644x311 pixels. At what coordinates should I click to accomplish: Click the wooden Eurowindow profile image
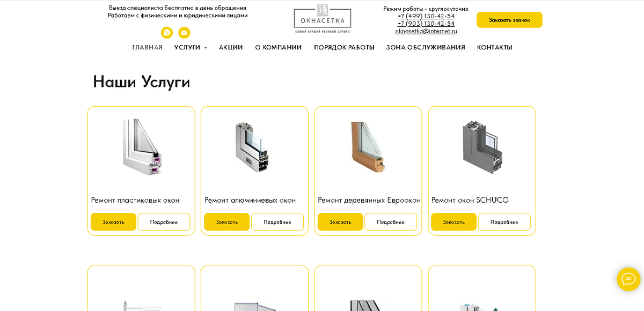368,146
